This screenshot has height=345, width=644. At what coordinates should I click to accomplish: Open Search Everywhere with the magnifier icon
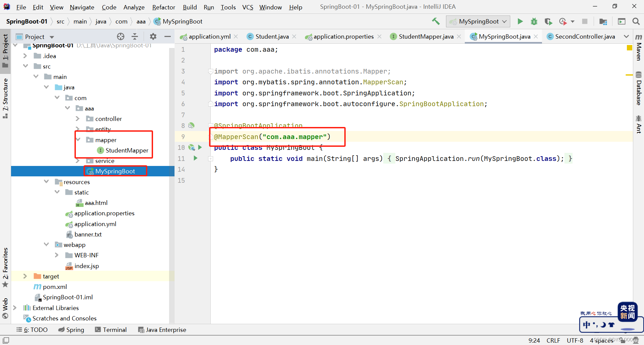[x=636, y=21]
